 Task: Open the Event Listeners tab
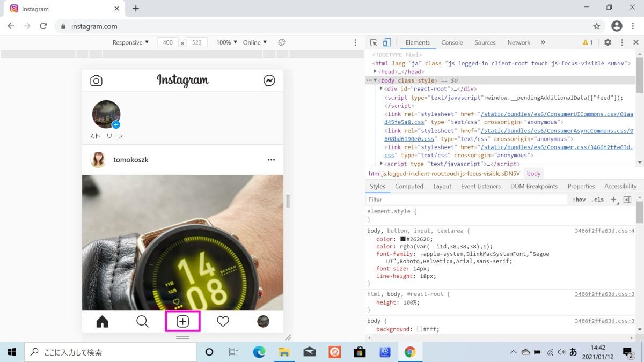click(x=480, y=186)
